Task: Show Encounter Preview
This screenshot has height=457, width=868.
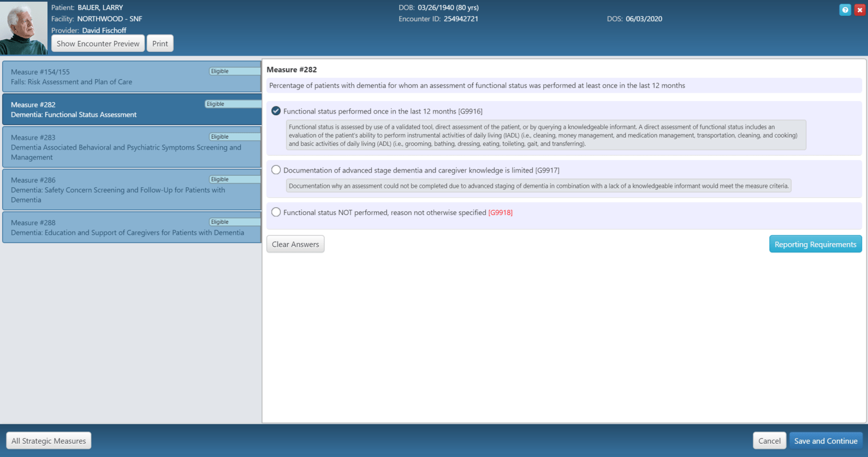Action: (x=98, y=44)
